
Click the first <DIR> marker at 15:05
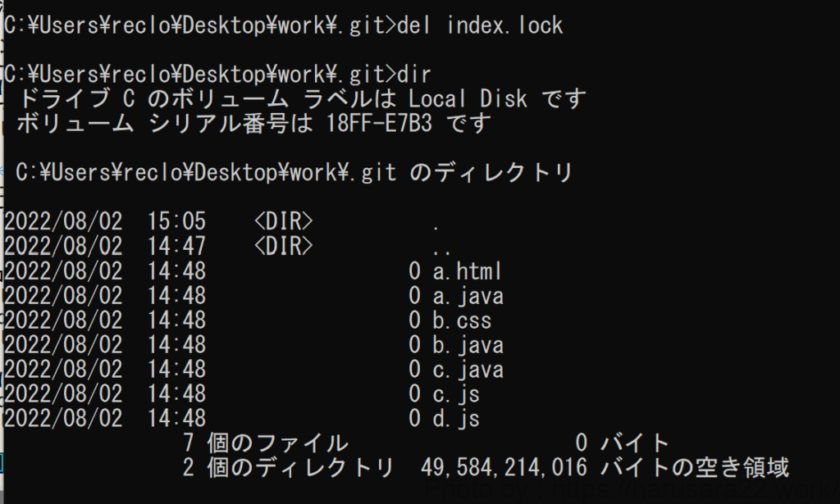(x=283, y=221)
